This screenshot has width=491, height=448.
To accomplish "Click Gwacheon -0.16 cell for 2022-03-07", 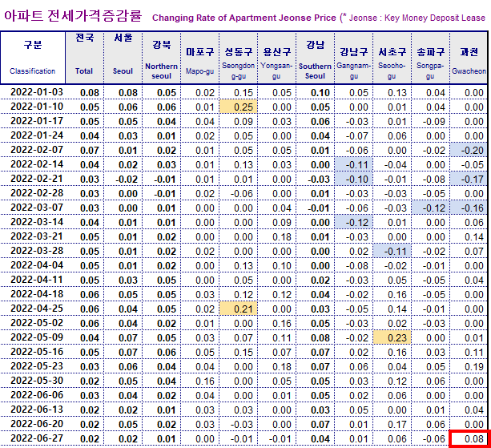I will (469, 208).
